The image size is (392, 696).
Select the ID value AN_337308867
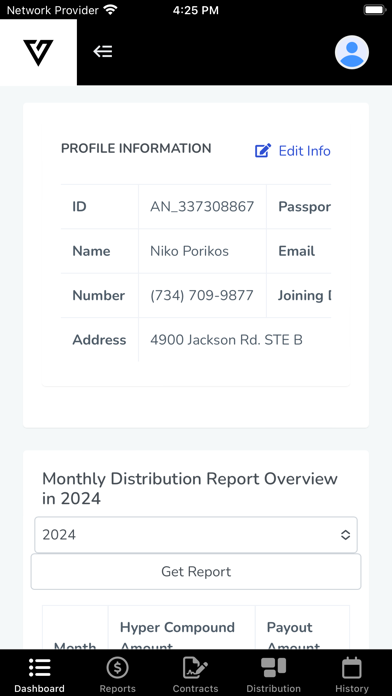(x=202, y=206)
